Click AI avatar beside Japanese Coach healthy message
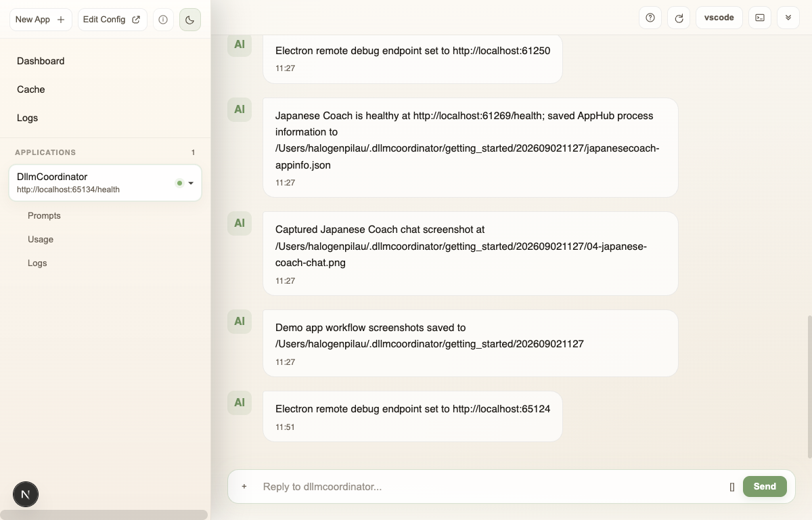Viewport: 812px width, 520px height. (x=240, y=110)
